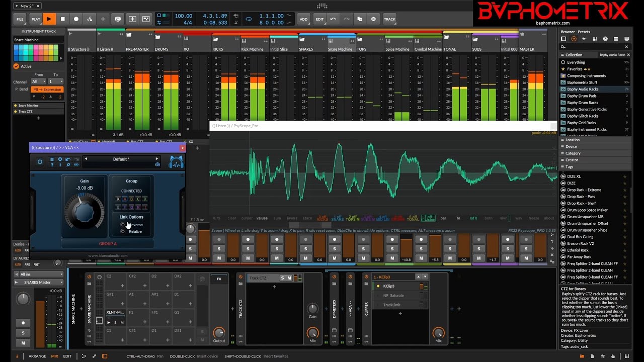Select the Relative link option
Screen dimensions: 644x362
click(123, 231)
